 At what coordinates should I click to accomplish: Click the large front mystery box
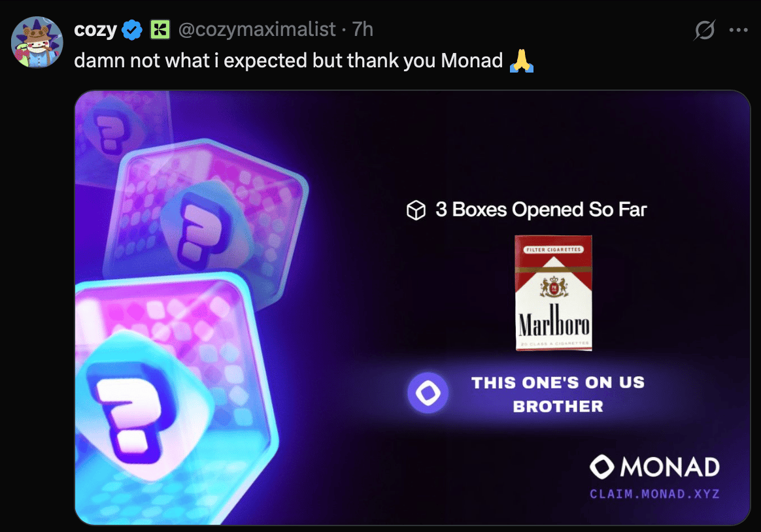177,397
